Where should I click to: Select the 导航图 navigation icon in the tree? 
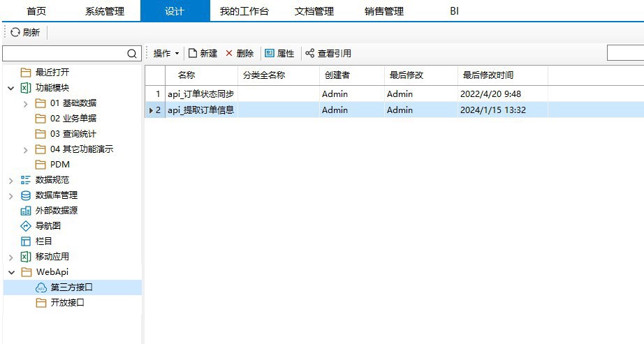coord(26,226)
